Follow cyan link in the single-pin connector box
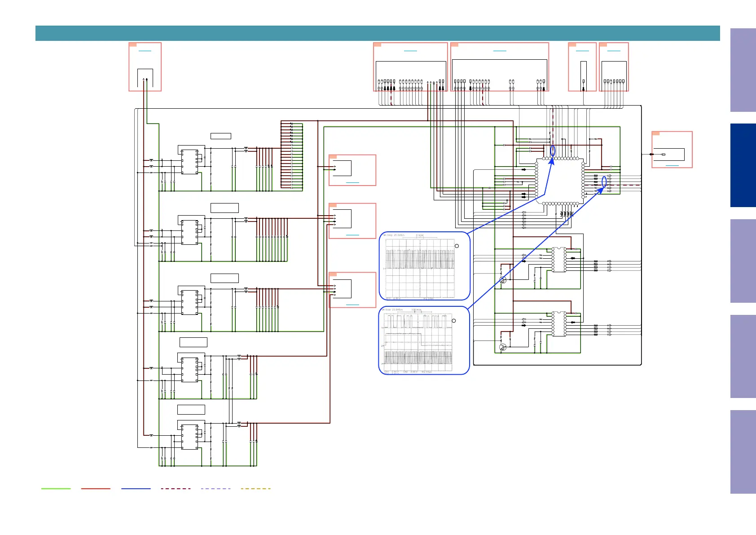The width and height of the screenshot is (756, 535). point(582,51)
